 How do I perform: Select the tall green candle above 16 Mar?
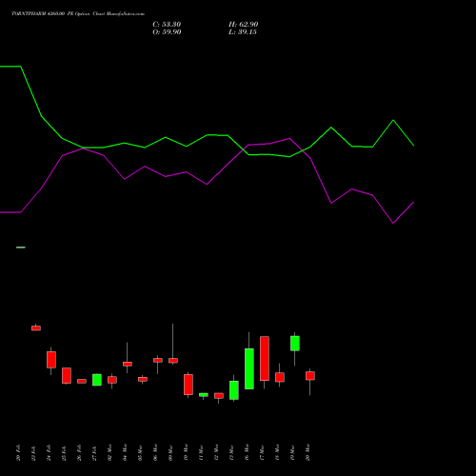click(x=249, y=368)
